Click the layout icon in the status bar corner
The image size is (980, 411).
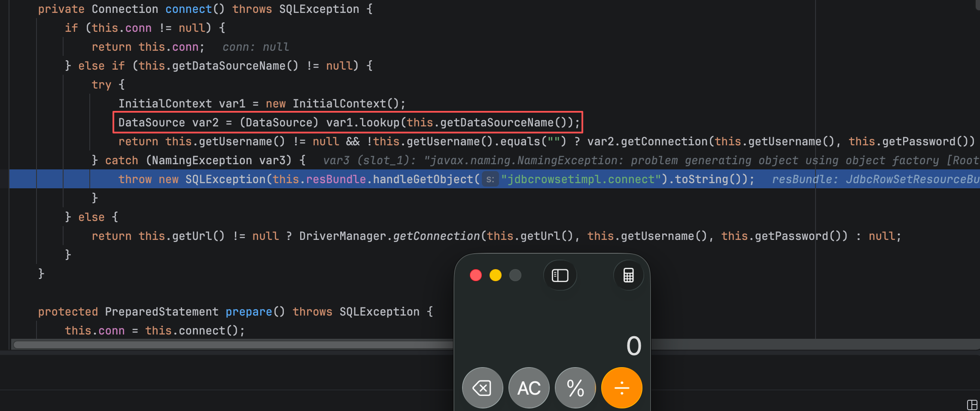click(x=972, y=405)
